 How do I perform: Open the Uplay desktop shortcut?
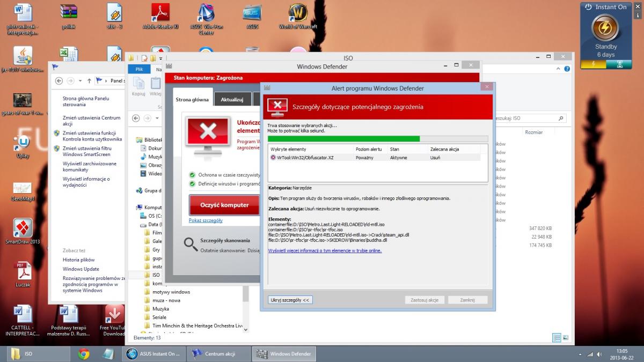pyautogui.click(x=23, y=146)
